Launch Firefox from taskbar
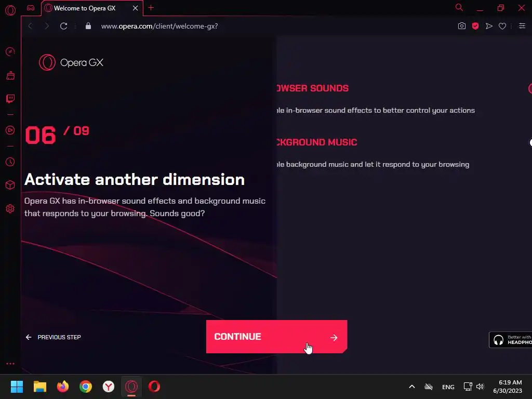The image size is (532, 399). pos(62,387)
